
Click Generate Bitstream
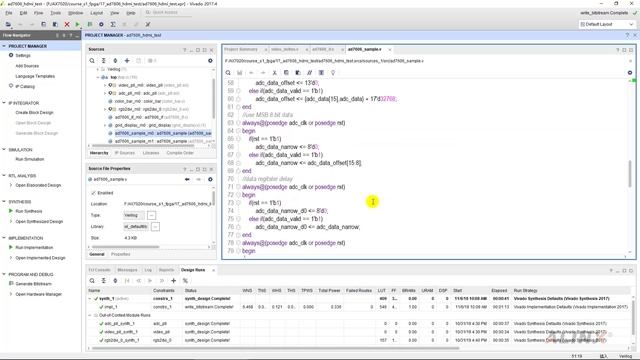(33, 284)
